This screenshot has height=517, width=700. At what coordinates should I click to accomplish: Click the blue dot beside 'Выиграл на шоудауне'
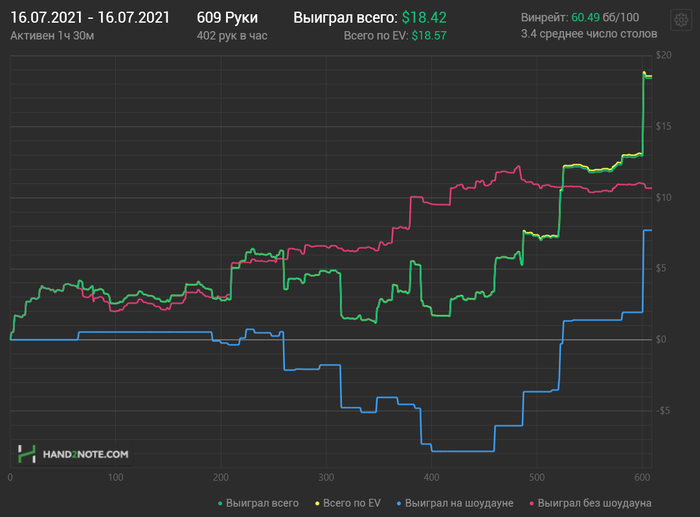(x=400, y=504)
